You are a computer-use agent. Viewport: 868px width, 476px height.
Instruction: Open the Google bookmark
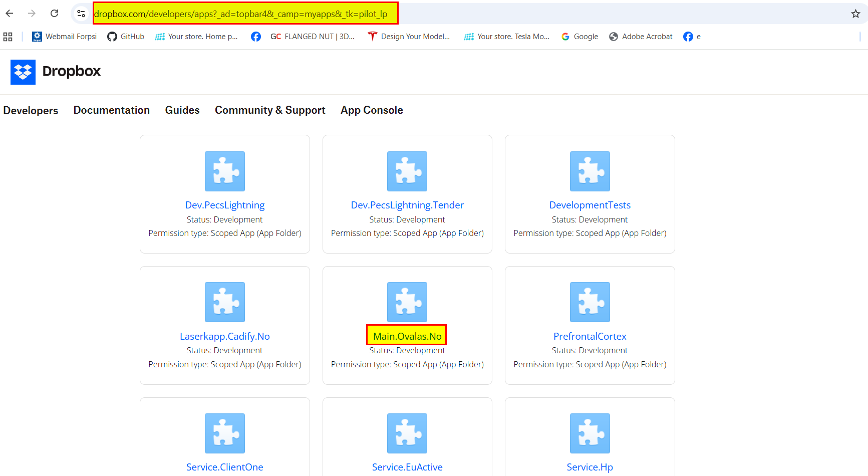click(580, 37)
